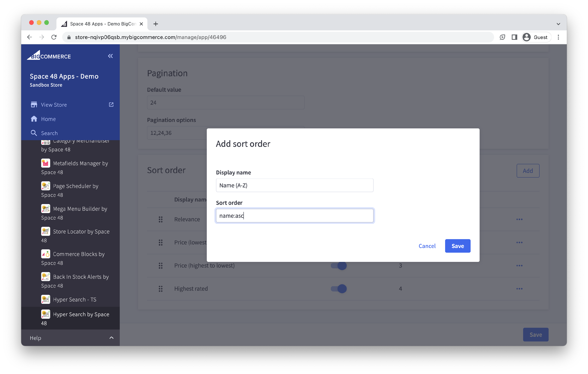Open Metafields Manager by Space 48

[75, 168]
